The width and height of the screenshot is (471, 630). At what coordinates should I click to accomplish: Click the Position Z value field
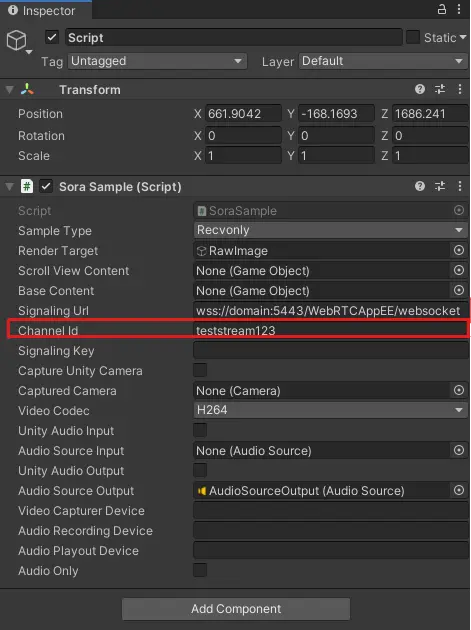(x=430, y=114)
